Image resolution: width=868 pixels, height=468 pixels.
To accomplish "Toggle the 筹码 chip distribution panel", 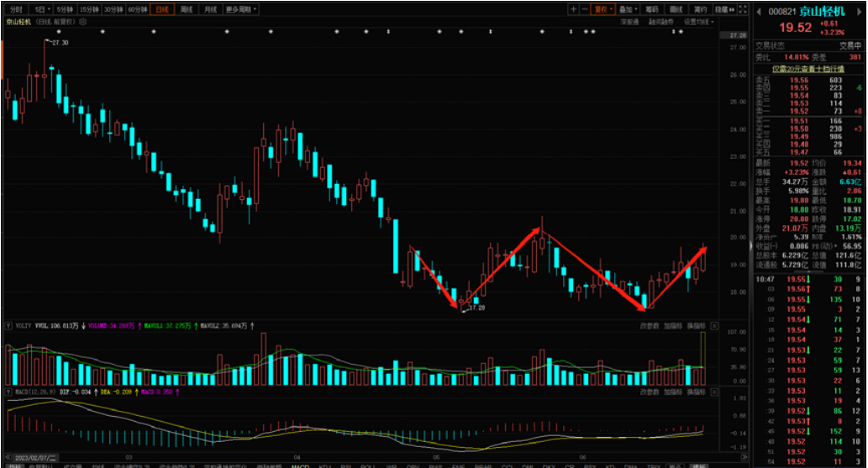I will pos(652,9).
